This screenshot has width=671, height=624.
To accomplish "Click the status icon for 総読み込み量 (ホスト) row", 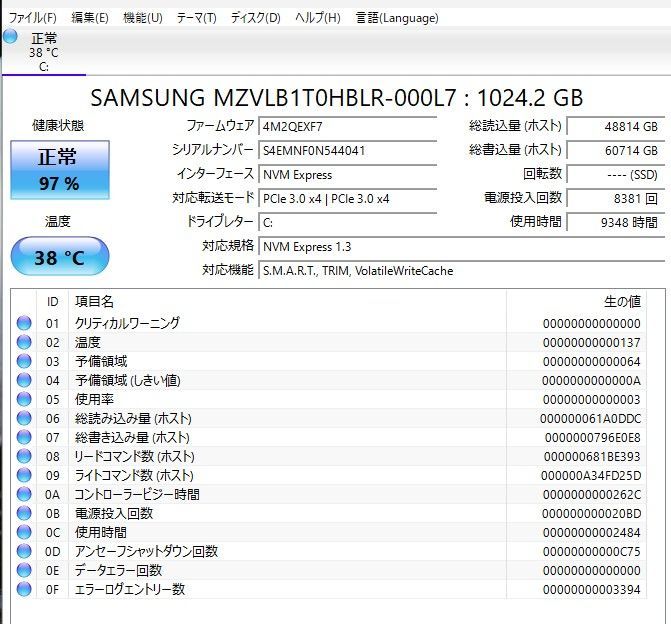I will [23, 418].
